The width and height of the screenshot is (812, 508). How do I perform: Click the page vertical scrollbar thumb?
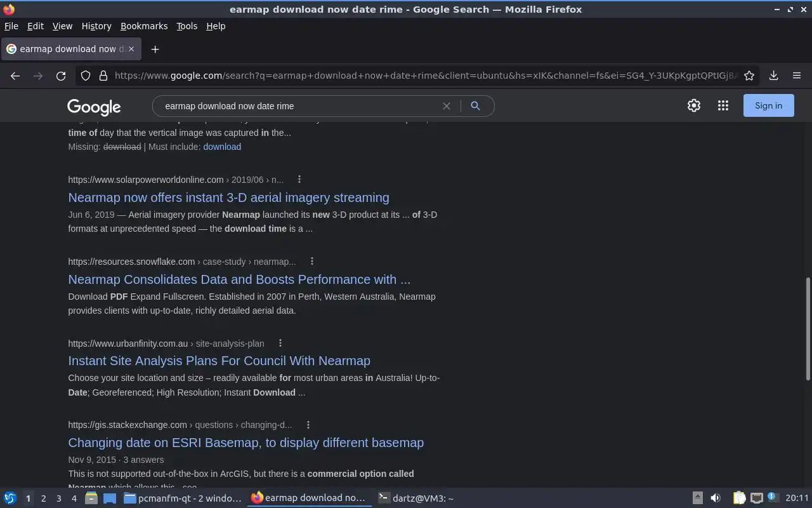[808, 329]
